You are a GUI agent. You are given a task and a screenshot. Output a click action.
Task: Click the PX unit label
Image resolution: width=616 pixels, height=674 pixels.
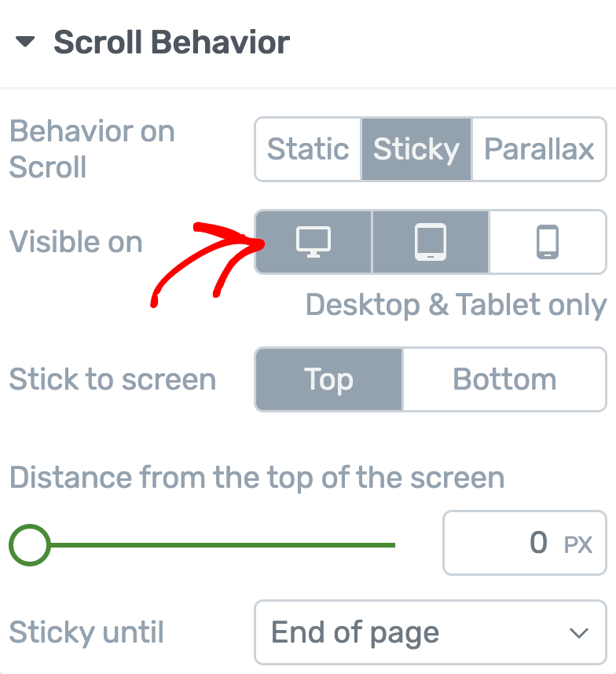click(578, 544)
